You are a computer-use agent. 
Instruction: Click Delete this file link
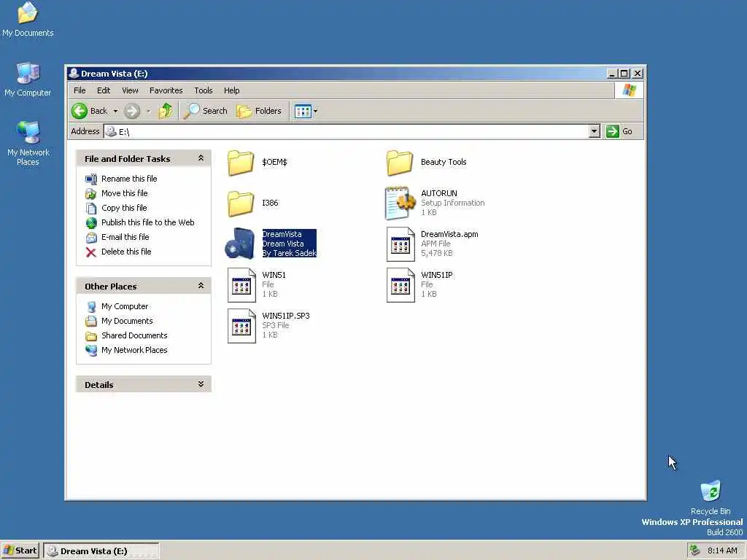point(126,252)
